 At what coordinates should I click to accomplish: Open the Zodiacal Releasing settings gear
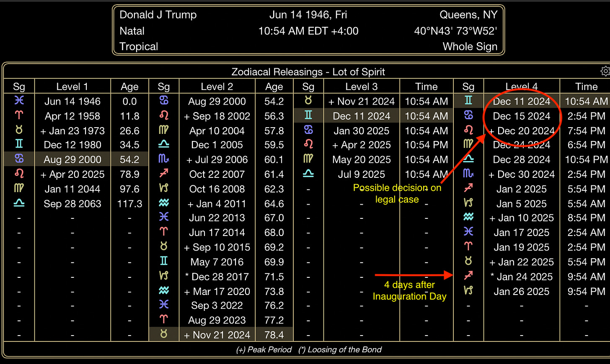(x=605, y=71)
